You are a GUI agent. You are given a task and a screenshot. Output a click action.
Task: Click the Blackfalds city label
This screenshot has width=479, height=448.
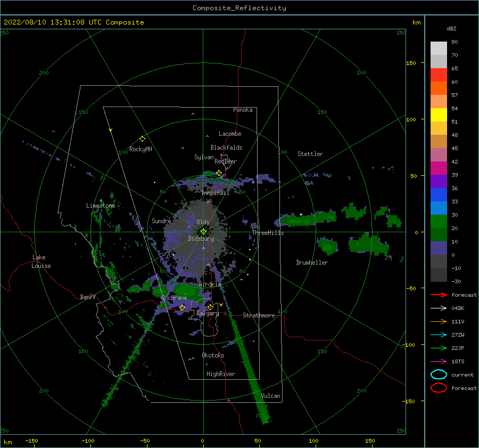coord(226,148)
